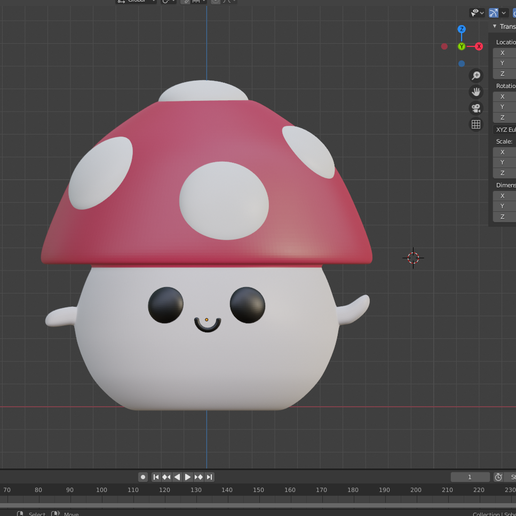Jump to the previous keyframe
This screenshot has width=516, height=516.
(x=166, y=477)
